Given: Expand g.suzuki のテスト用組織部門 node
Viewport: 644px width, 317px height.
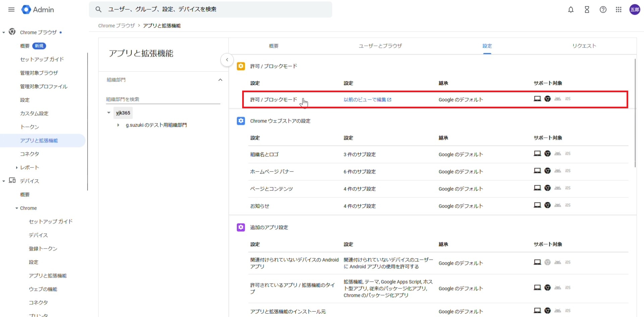Looking at the screenshot, I should (118, 125).
